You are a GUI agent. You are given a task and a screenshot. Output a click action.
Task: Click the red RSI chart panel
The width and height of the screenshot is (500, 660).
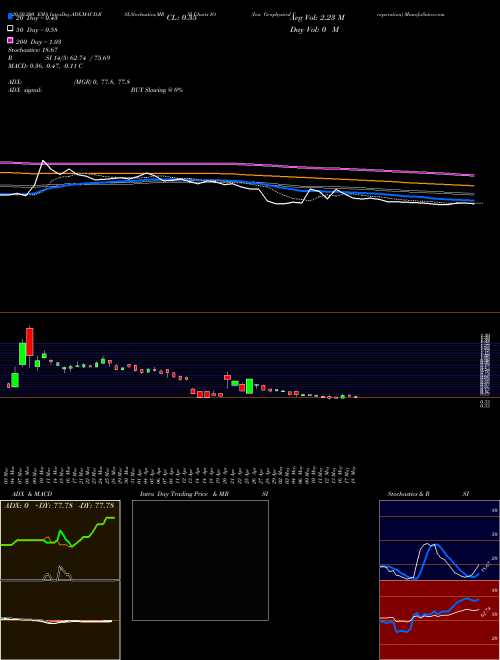click(x=439, y=620)
